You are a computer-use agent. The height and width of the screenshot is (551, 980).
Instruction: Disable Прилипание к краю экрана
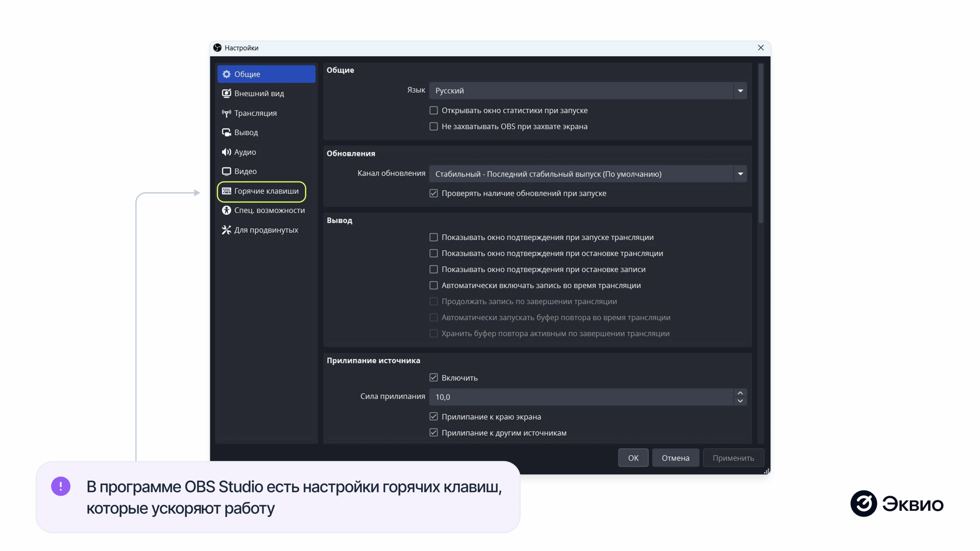click(x=433, y=416)
